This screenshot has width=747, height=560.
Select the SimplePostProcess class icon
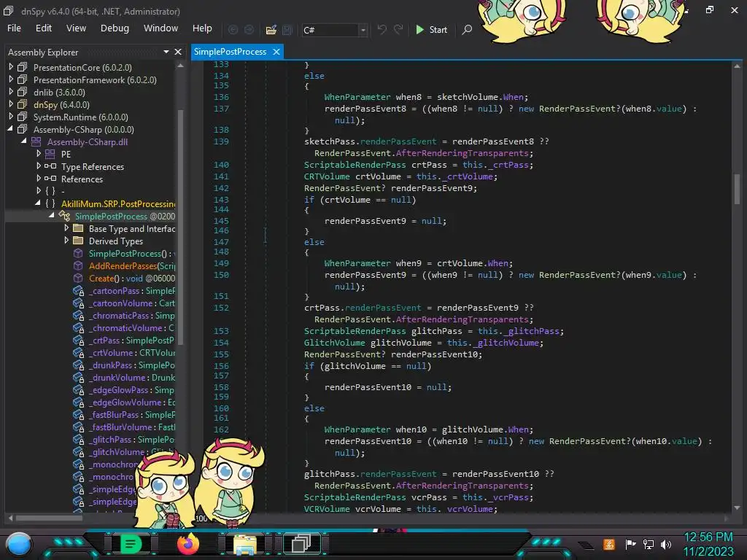pyautogui.click(x=64, y=216)
